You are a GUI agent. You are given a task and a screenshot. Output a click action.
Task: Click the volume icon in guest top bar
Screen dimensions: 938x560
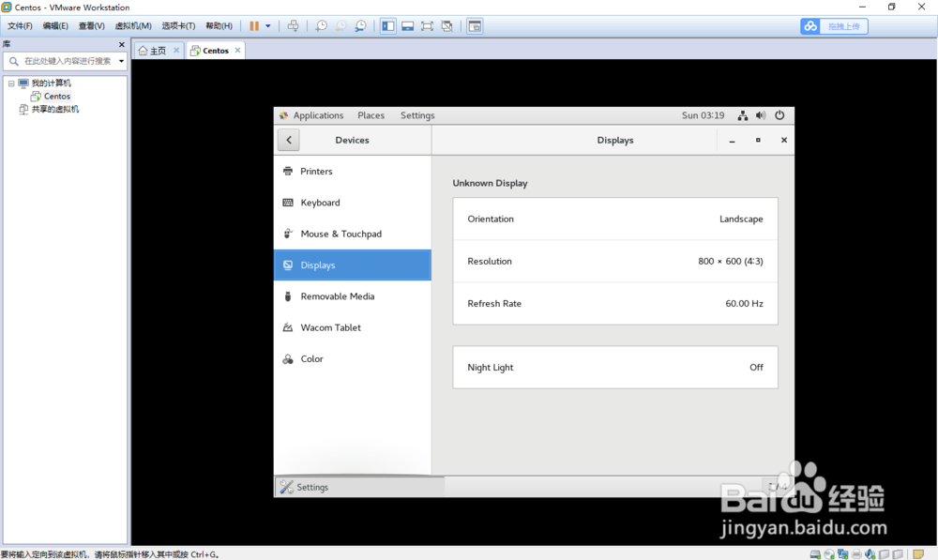[x=761, y=115]
